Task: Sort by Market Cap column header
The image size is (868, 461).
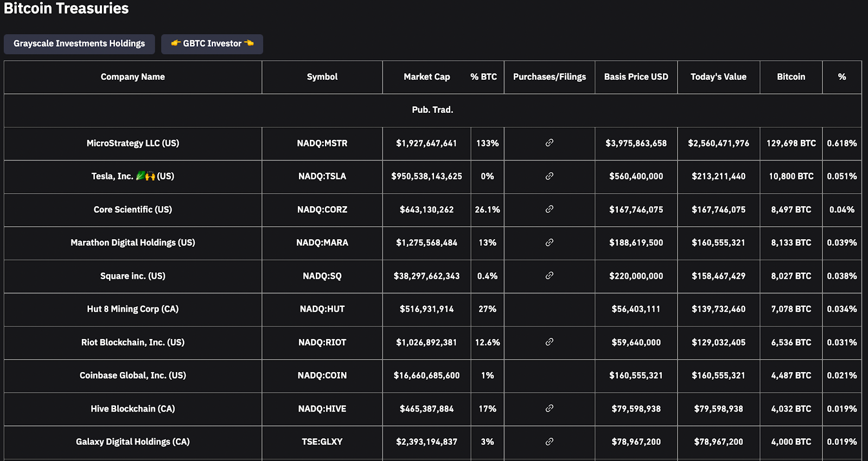Action: point(427,77)
